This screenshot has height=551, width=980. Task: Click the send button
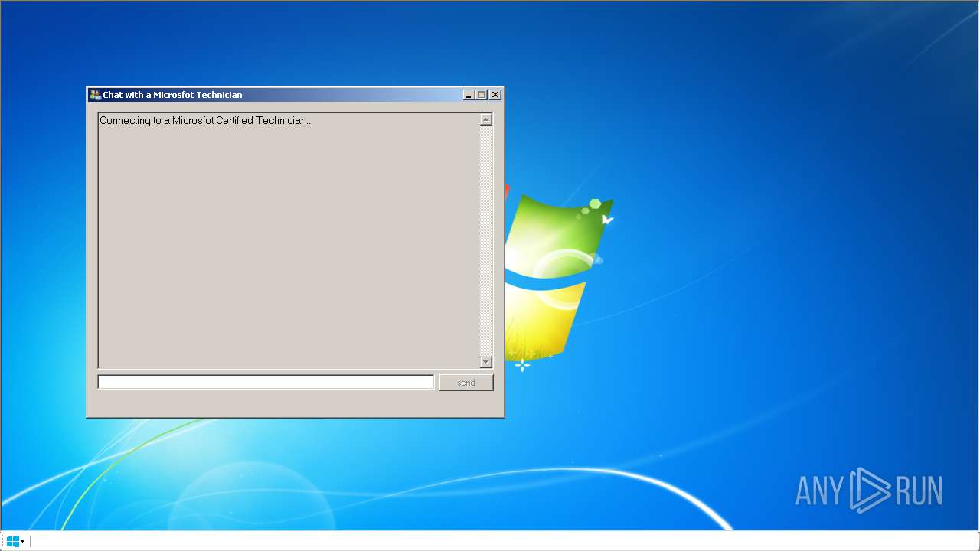point(466,383)
